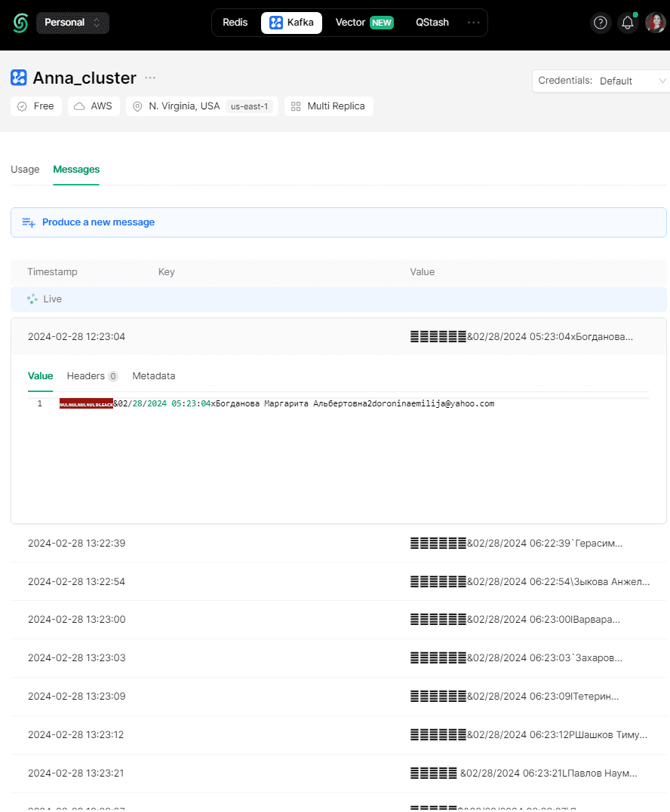Go to Redis in the top navigation
Screen dimensions: 670x812
235,23
